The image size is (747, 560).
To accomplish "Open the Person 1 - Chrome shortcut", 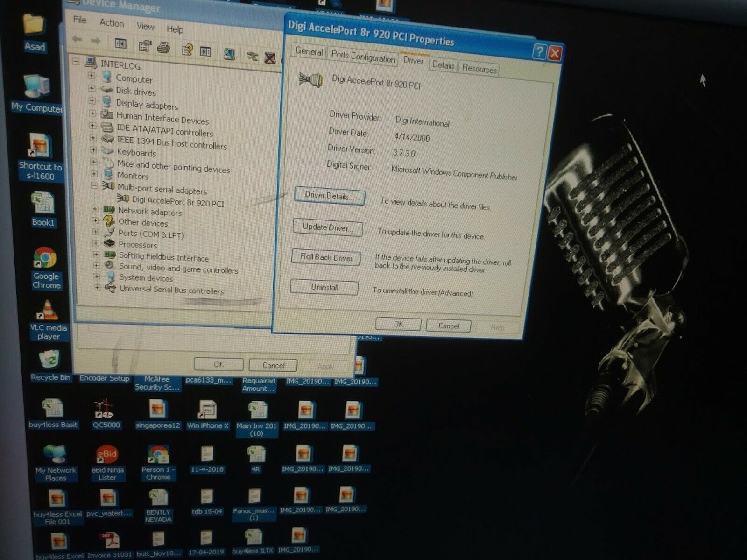I will (158, 462).
